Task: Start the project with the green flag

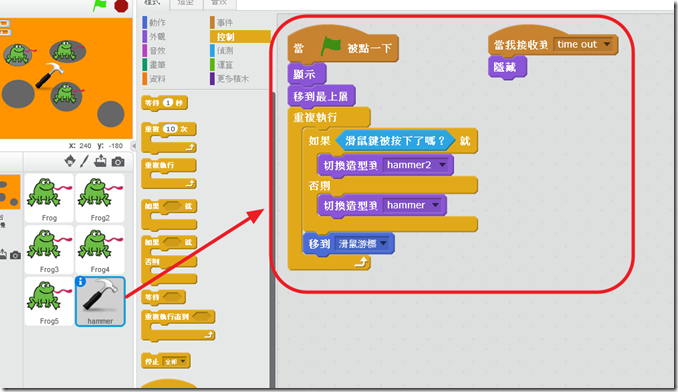Action: [100, 5]
